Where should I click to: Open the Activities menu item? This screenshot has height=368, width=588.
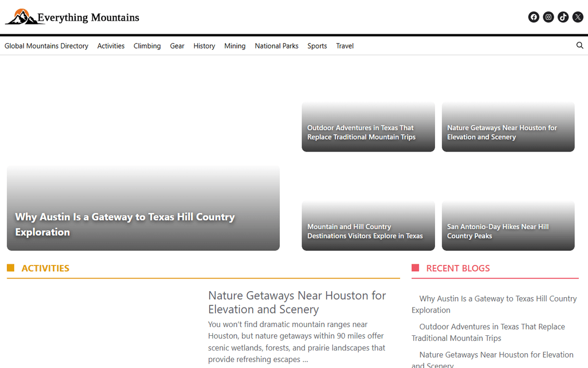(111, 46)
